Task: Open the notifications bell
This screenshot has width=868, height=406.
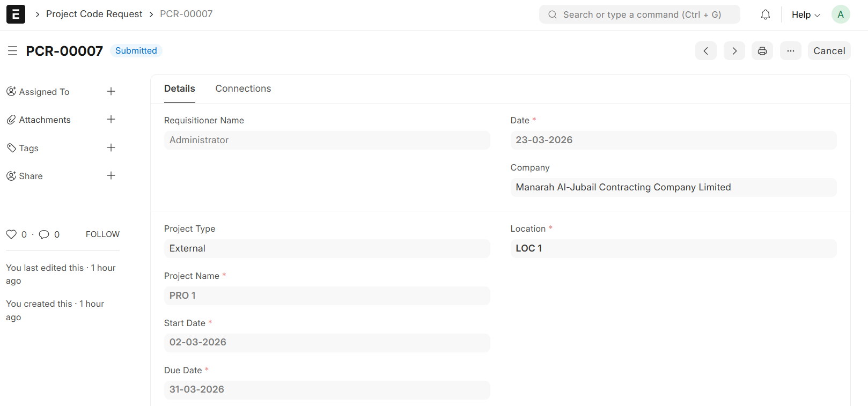Action: tap(765, 14)
